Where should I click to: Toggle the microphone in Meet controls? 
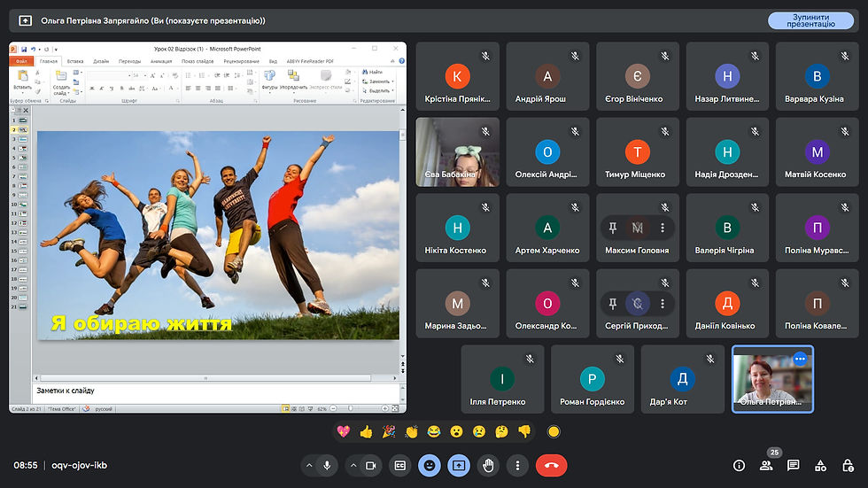click(327, 466)
